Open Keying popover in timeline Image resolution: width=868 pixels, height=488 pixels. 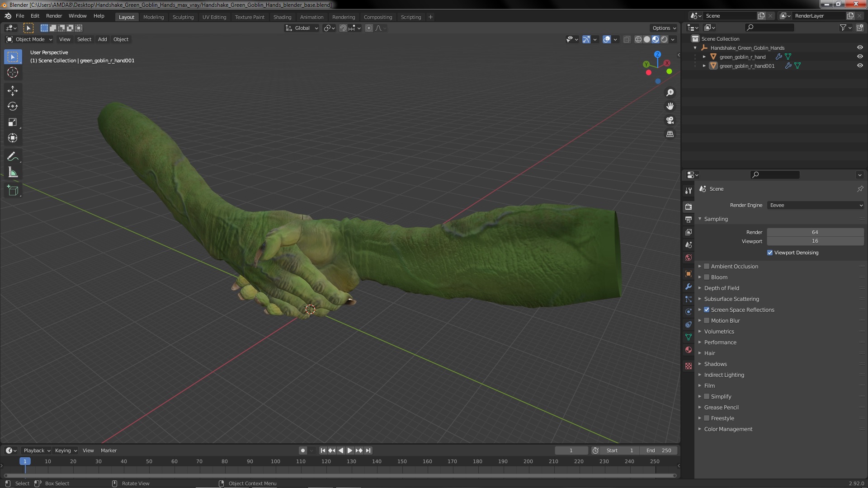click(66, 450)
